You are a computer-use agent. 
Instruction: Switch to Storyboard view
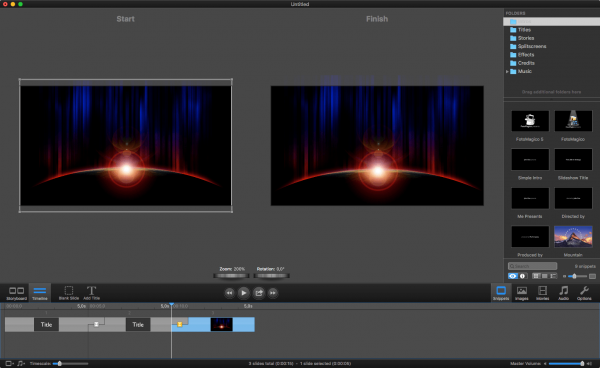coord(16,293)
